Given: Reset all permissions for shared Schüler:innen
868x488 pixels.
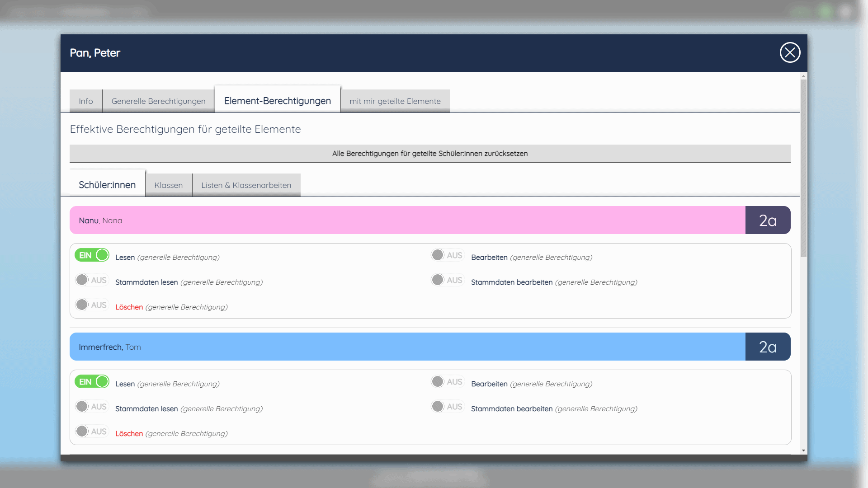Looking at the screenshot, I should [429, 154].
